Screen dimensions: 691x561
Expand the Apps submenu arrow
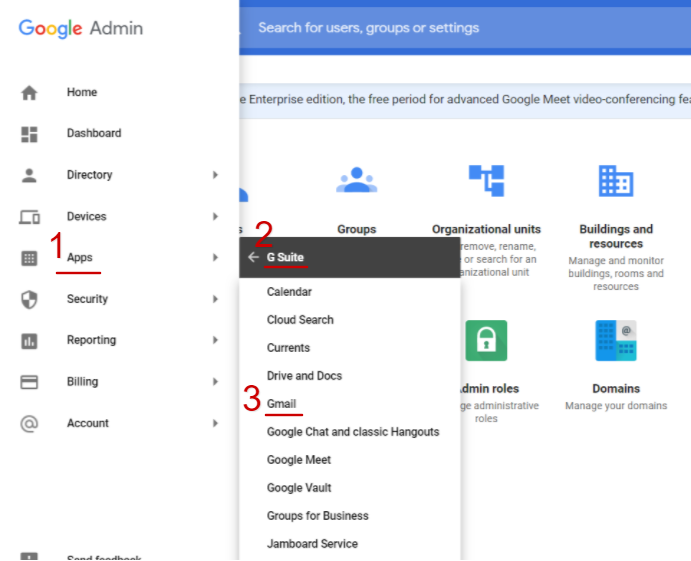215,257
